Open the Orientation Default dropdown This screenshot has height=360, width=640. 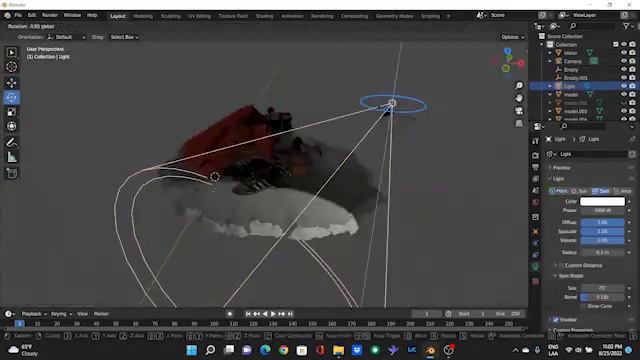67,37
